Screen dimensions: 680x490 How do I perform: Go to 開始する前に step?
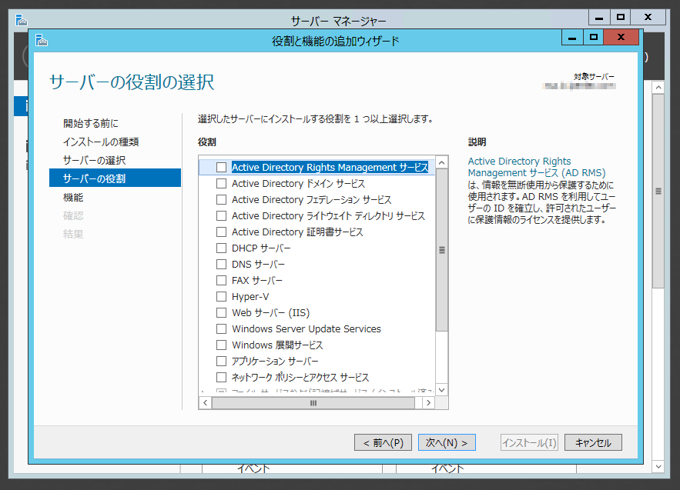click(91, 123)
